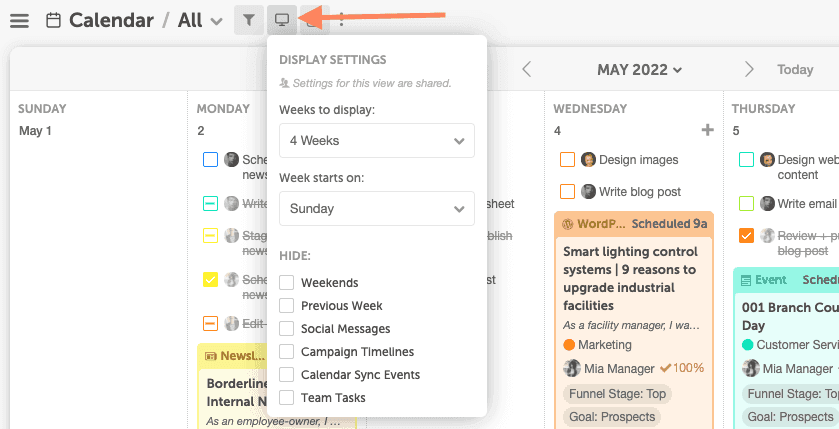The image size is (839, 429).
Task: Uncheck the completed Review blog post checkbox
Action: (x=746, y=235)
